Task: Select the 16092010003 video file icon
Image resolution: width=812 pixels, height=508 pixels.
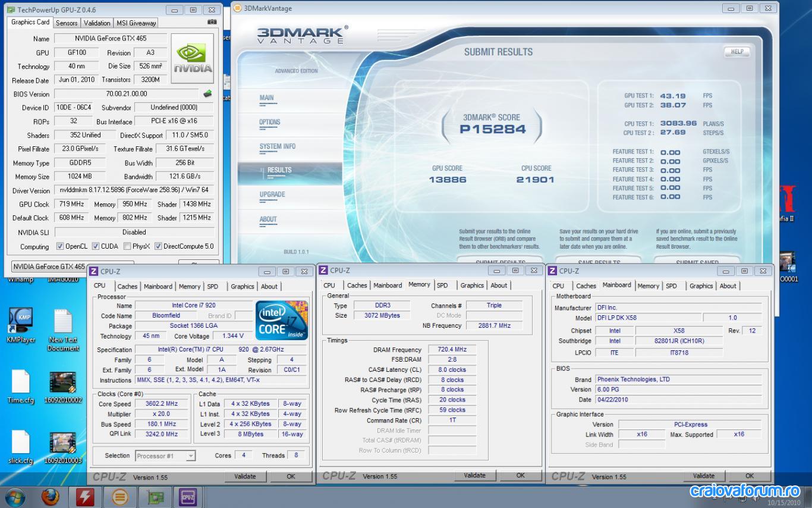Action: point(63,443)
